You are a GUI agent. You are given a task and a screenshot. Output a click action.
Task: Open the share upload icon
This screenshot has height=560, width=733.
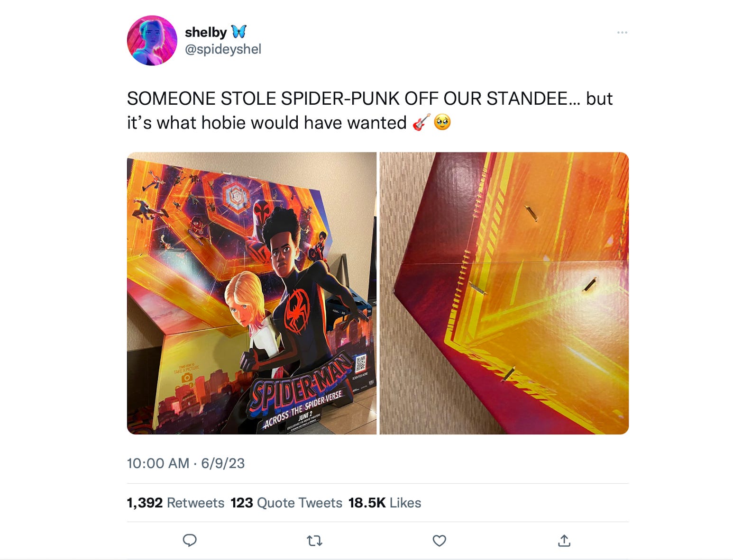[564, 540]
